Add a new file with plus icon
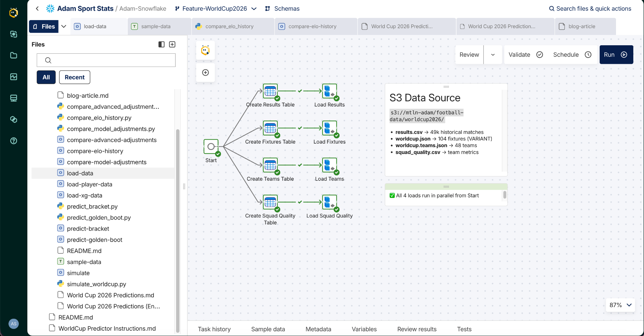The height and width of the screenshot is (336, 644). [172, 44]
